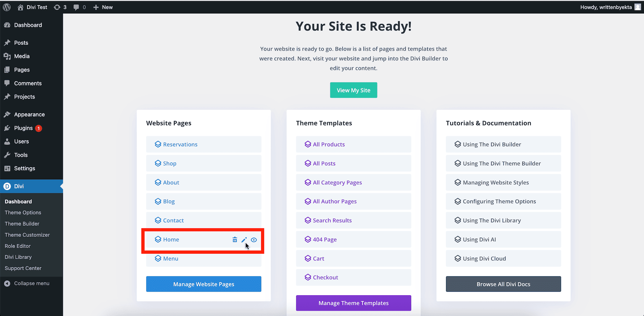644x316 pixels.
Task: Click the Divi D logo in sidebar
Action: [7, 186]
